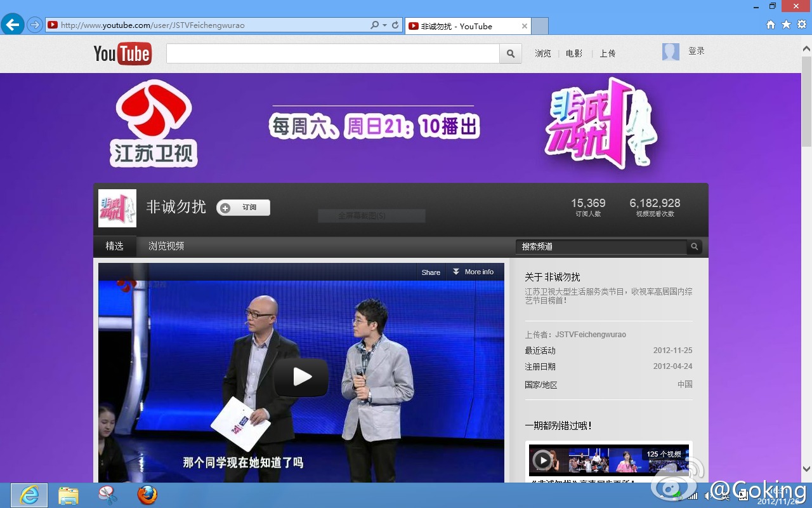Switch to the 浏览视频 tab
812x508 pixels.
[x=166, y=246]
